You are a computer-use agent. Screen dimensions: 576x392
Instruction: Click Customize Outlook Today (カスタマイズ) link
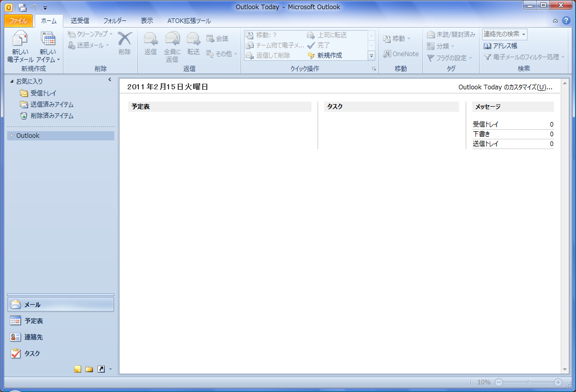pyautogui.click(x=505, y=87)
